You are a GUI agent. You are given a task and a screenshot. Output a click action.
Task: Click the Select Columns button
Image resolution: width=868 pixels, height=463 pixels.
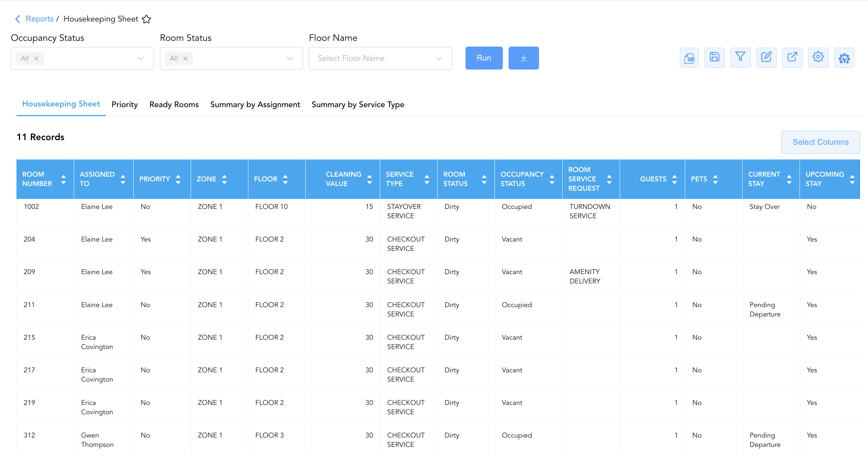click(820, 142)
